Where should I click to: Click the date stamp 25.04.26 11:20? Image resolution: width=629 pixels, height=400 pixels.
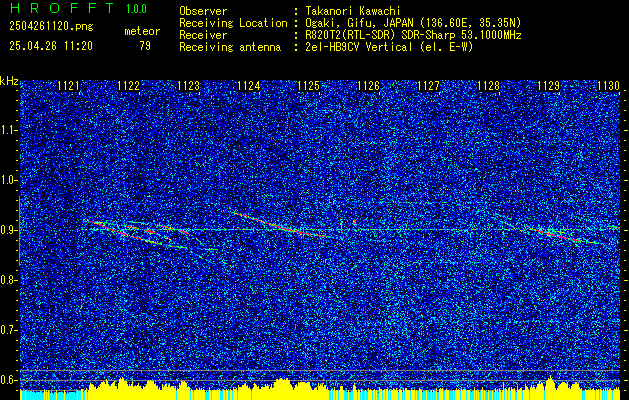(51, 46)
